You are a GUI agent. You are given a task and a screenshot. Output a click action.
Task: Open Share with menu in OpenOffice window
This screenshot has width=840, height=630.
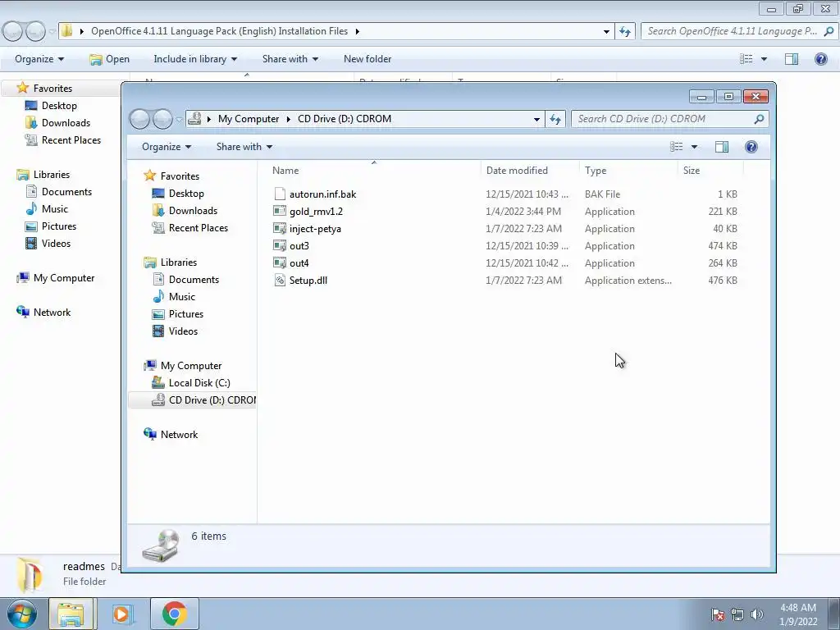coord(290,59)
